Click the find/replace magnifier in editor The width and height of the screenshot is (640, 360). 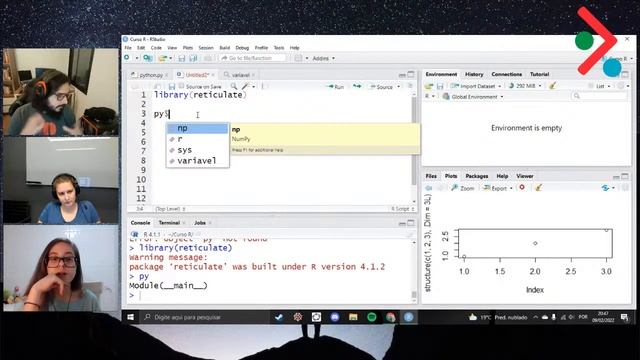point(233,86)
